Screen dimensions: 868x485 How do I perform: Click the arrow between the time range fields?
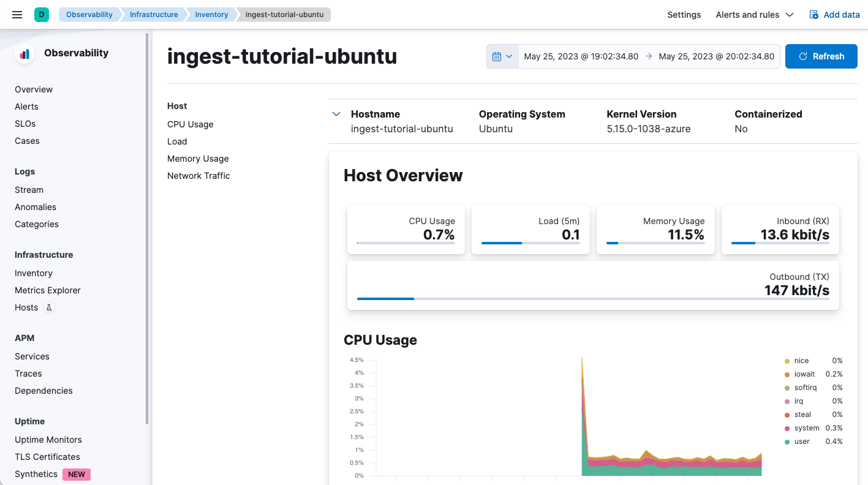tap(649, 56)
